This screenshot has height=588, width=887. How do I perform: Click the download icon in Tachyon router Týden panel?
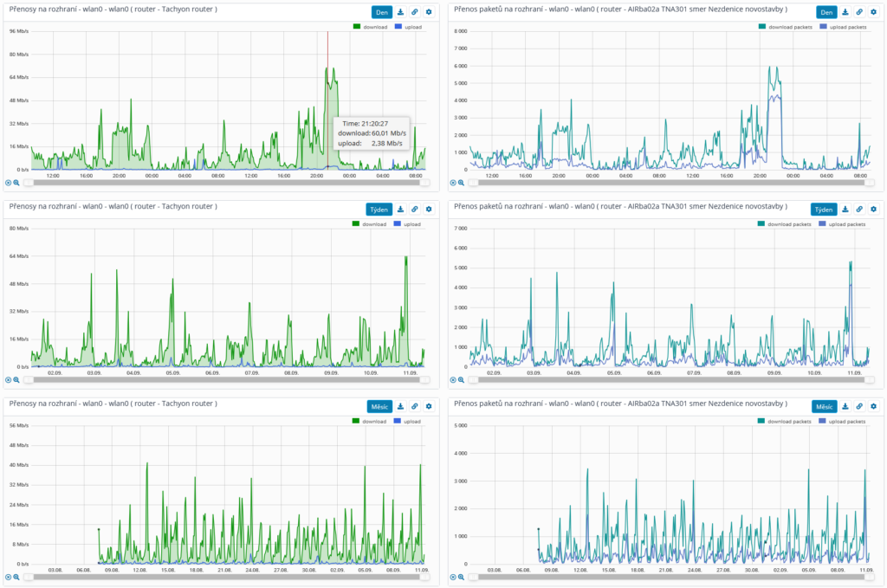pyautogui.click(x=400, y=210)
